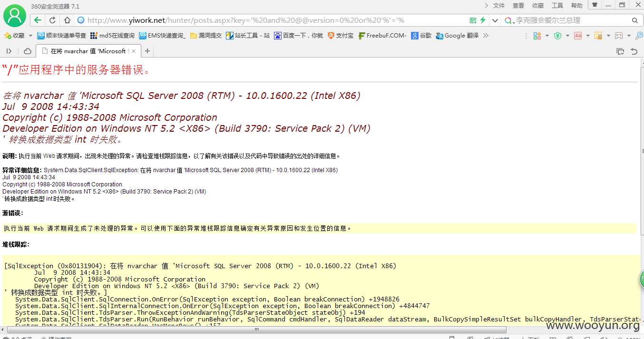Click the 李克强会爱尔兰总理 search box

click(572, 20)
